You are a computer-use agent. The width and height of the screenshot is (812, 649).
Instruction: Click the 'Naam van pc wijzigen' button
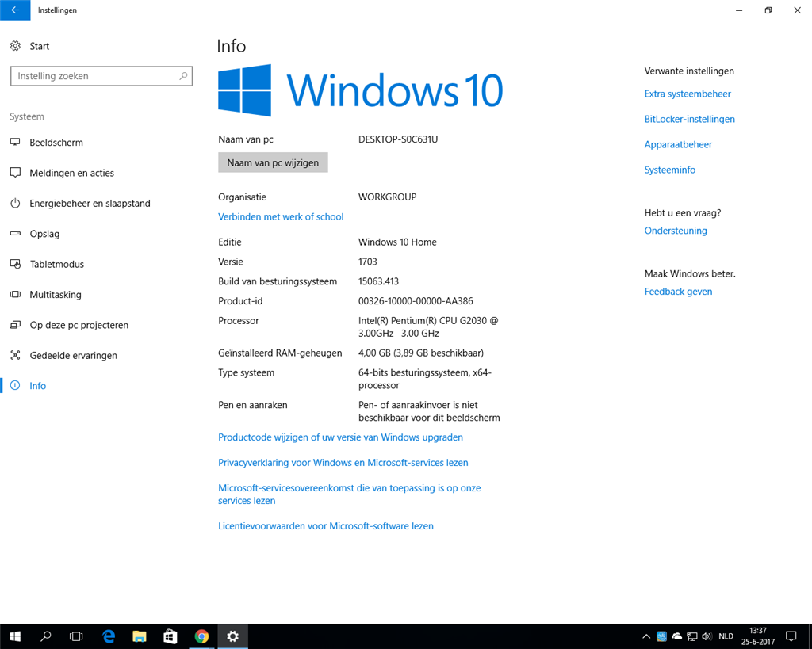point(273,162)
